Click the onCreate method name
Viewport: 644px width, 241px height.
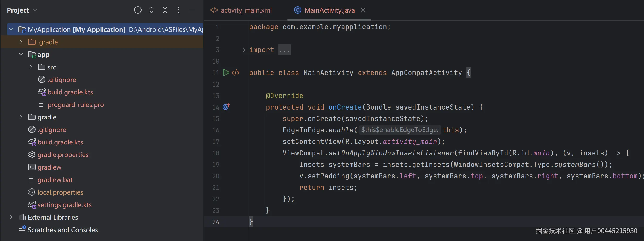click(345, 107)
